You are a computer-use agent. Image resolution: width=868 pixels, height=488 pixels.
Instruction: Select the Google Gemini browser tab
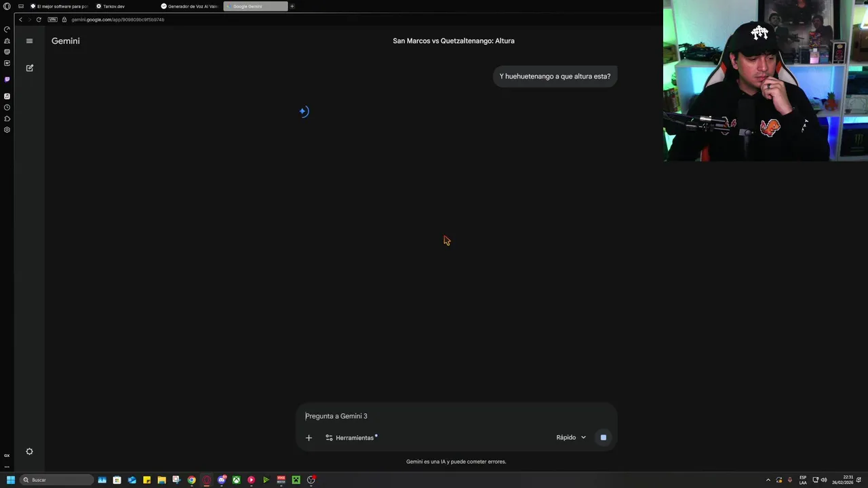pos(255,6)
